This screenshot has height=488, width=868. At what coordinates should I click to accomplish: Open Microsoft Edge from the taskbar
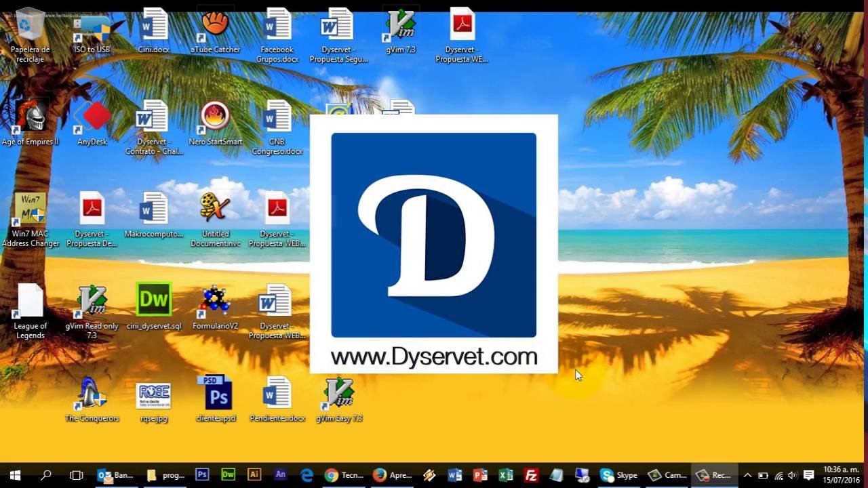pyautogui.click(x=307, y=475)
